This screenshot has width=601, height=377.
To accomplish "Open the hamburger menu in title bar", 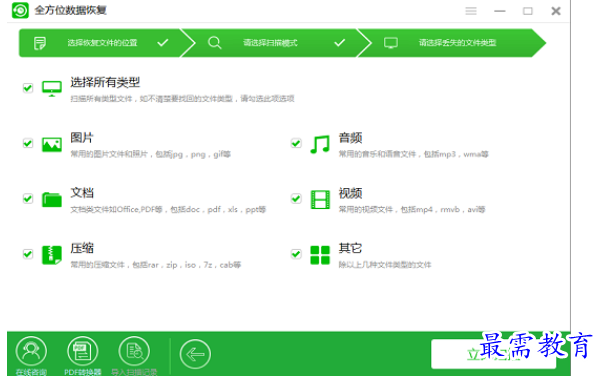I will [471, 11].
